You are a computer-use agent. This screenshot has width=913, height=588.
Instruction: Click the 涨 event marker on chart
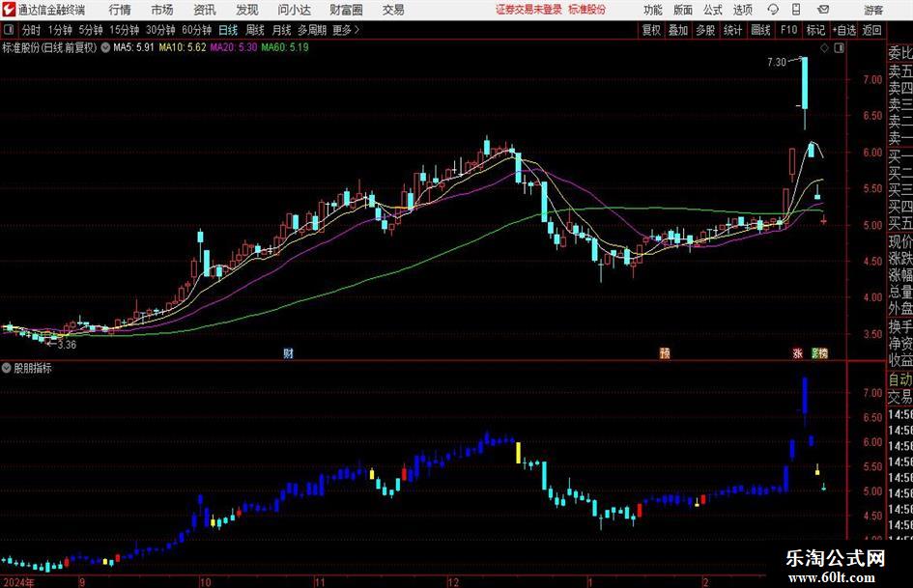tap(798, 353)
